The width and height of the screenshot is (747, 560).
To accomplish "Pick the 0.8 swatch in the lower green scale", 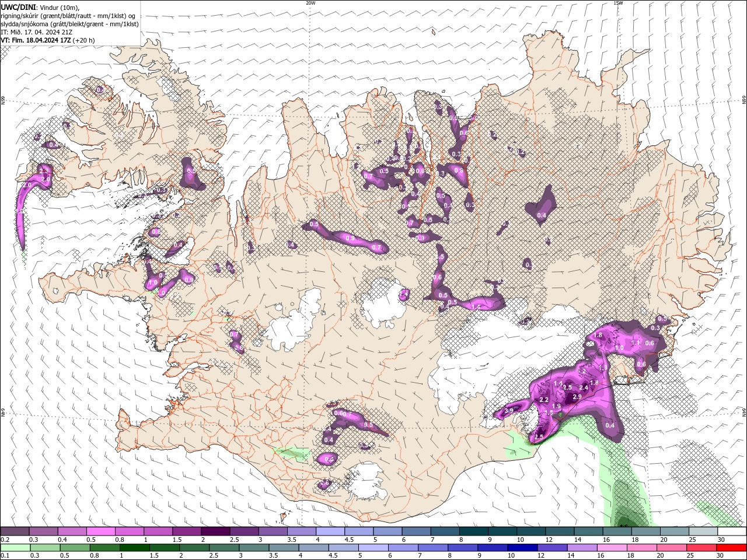I will point(104,548).
